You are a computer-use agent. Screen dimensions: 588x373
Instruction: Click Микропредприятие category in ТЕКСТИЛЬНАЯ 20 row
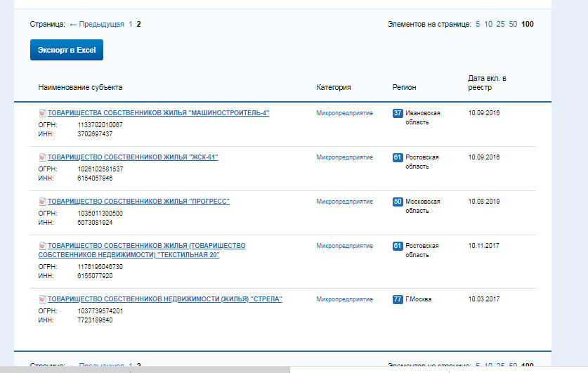click(x=345, y=246)
